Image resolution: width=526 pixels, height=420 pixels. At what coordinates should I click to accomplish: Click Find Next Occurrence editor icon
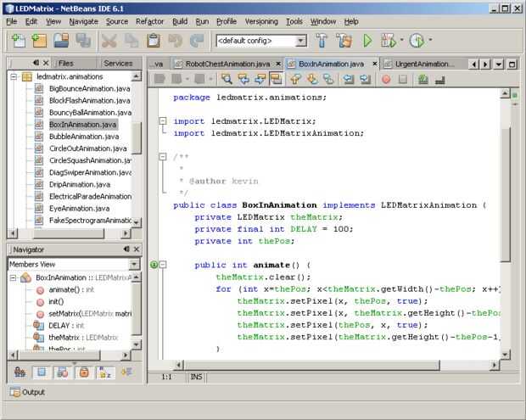point(260,79)
